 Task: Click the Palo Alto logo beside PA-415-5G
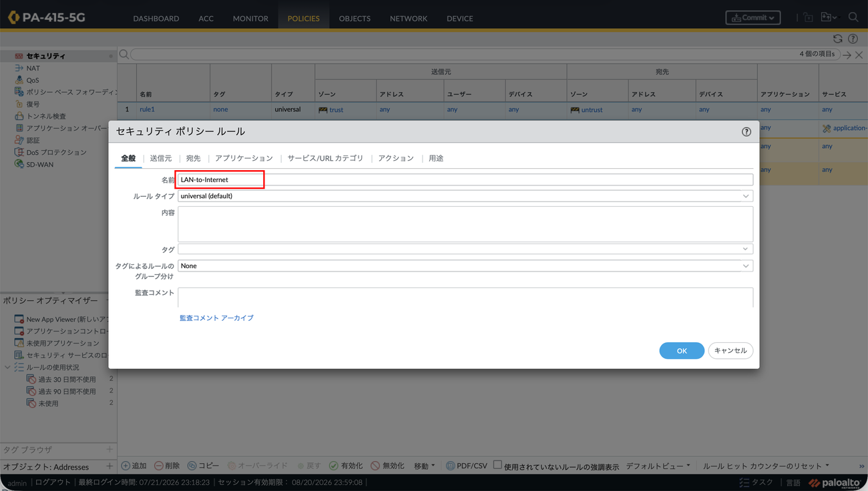tap(13, 17)
